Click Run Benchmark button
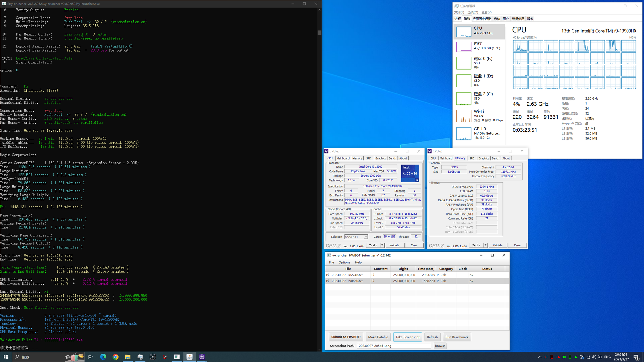This screenshot has width=644, height=362. tap(457, 337)
